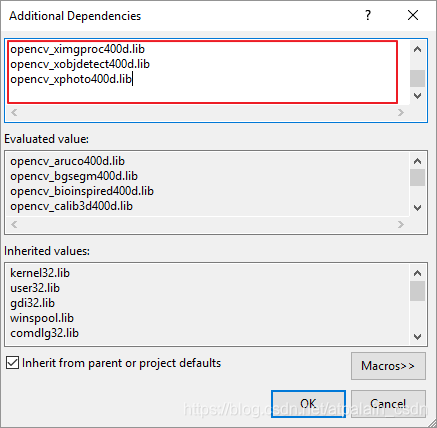
Task: Toggle Inherit from parent or project defaults
Action: tap(12, 363)
